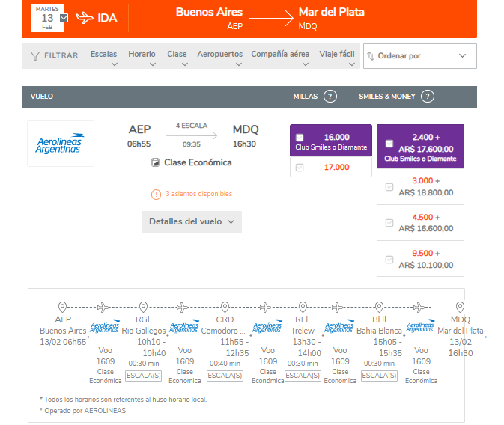Click the Mar del Plata destination heading
The width and height of the screenshot is (504, 425).
coord(332,12)
